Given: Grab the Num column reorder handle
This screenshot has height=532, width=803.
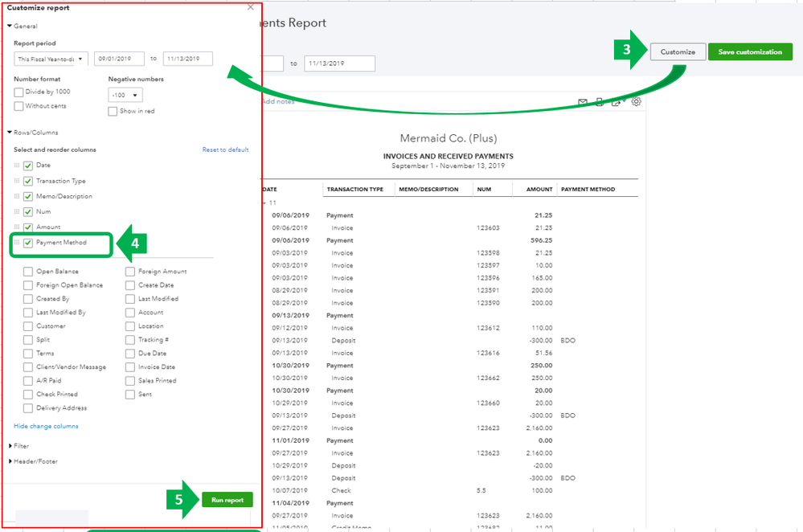Looking at the screenshot, I should [x=16, y=211].
